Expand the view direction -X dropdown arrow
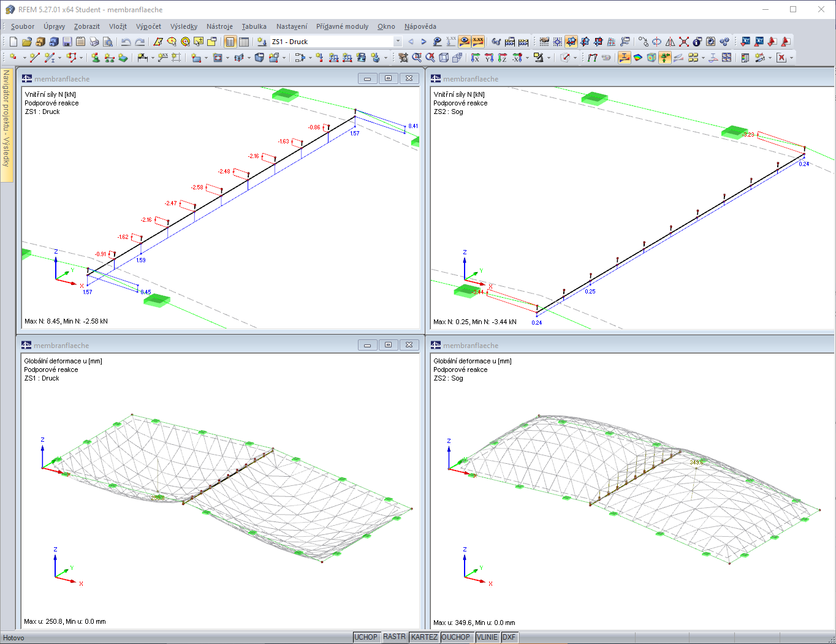Image resolution: width=836 pixels, height=644 pixels. 527,58
